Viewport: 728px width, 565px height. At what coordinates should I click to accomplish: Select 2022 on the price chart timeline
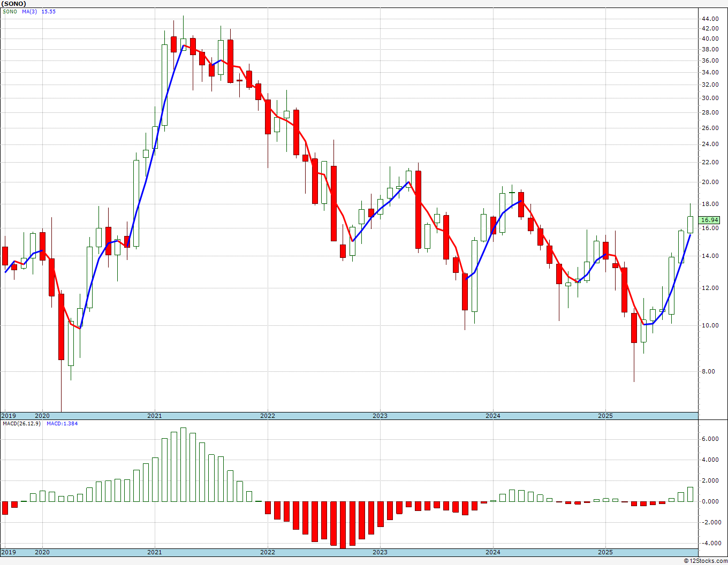pos(268,416)
